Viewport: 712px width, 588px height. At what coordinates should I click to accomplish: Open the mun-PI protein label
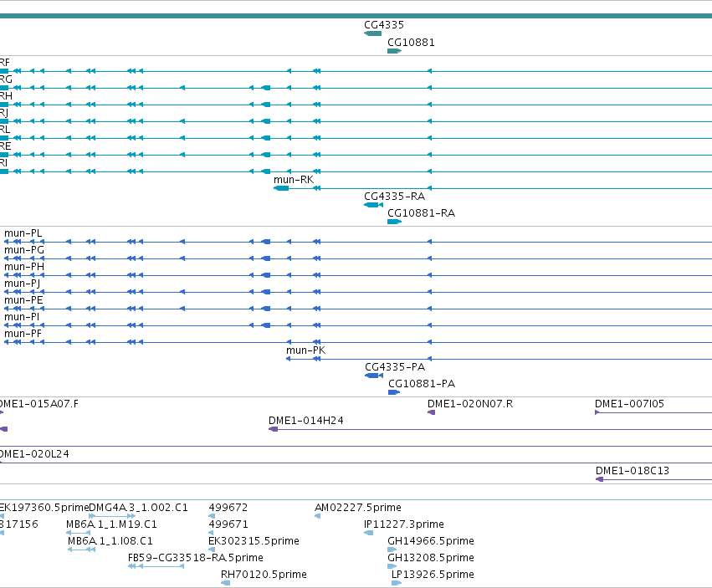pyautogui.click(x=22, y=317)
